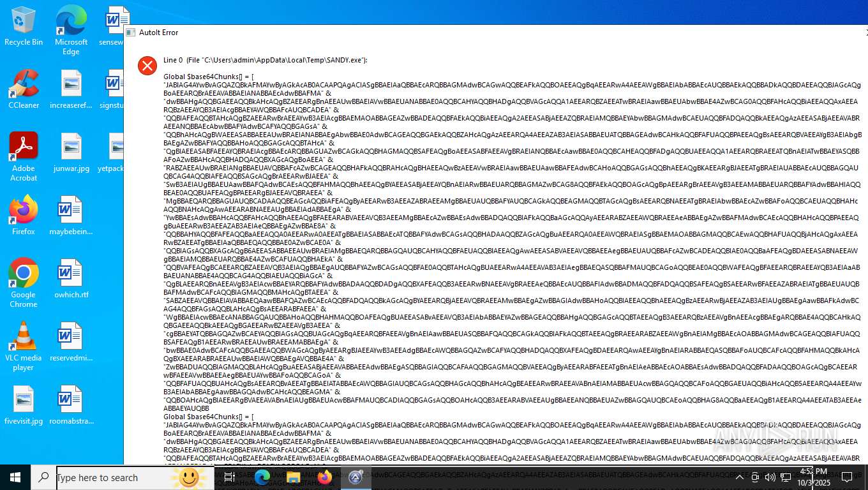The height and width of the screenshot is (490, 868).
Task: Select the maybebein Word document
Action: click(71, 216)
